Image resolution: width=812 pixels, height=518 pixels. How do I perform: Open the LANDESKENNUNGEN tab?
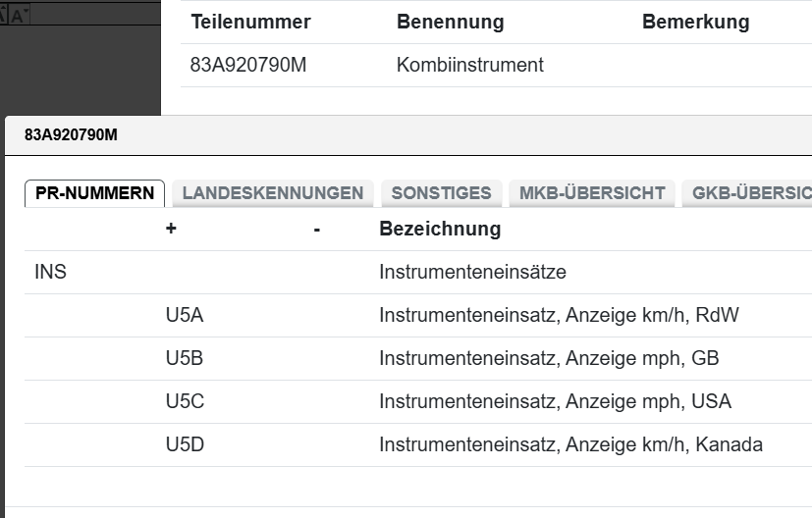[272, 193]
